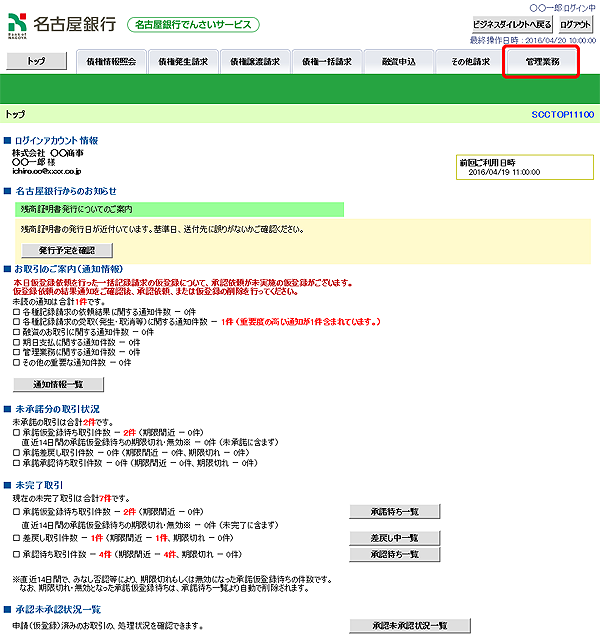The image size is (600, 642).
Task: Click the 承認待ち取引件数 line
Action: (x=127, y=554)
